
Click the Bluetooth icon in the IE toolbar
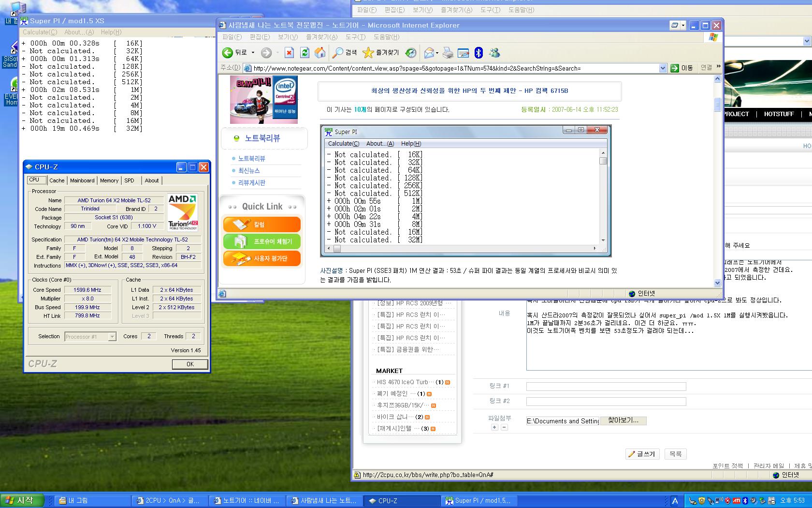tap(478, 53)
